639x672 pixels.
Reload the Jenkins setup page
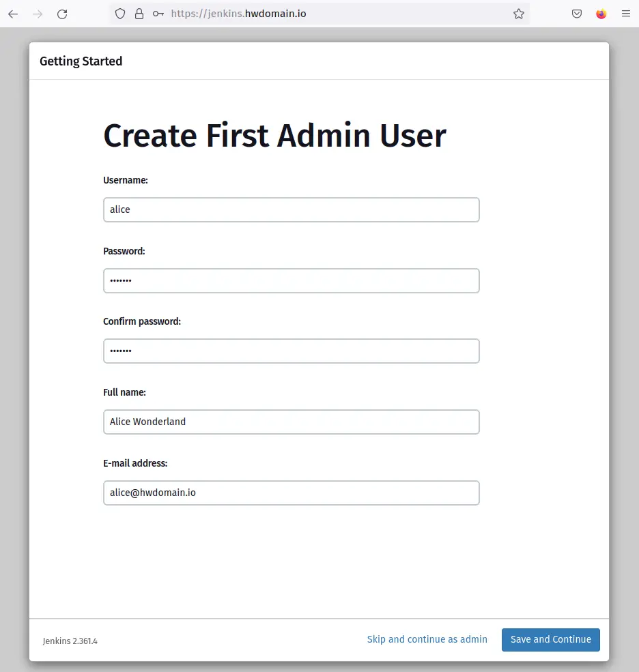(62, 14)
